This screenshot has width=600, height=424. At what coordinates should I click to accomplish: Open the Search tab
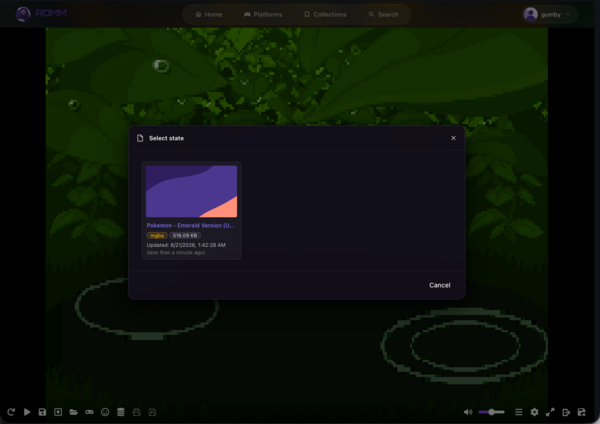tap(383, 15)
